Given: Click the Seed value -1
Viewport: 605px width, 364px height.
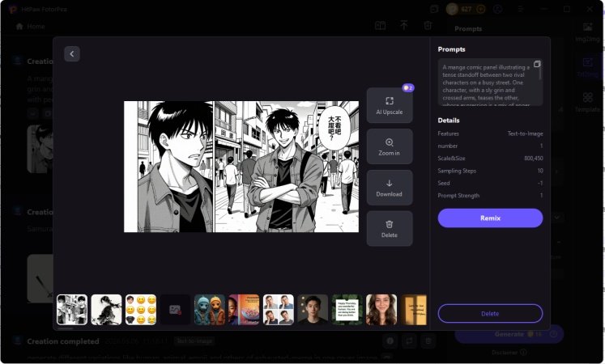Looking at the screenshot, I should click(x=540, y=183).
